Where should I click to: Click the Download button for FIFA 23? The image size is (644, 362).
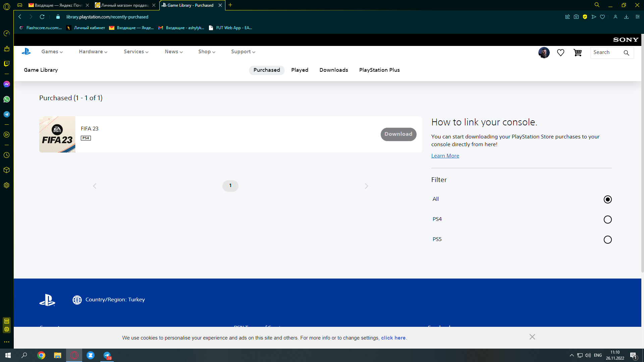pyautogui.click(x=398, y=134)
